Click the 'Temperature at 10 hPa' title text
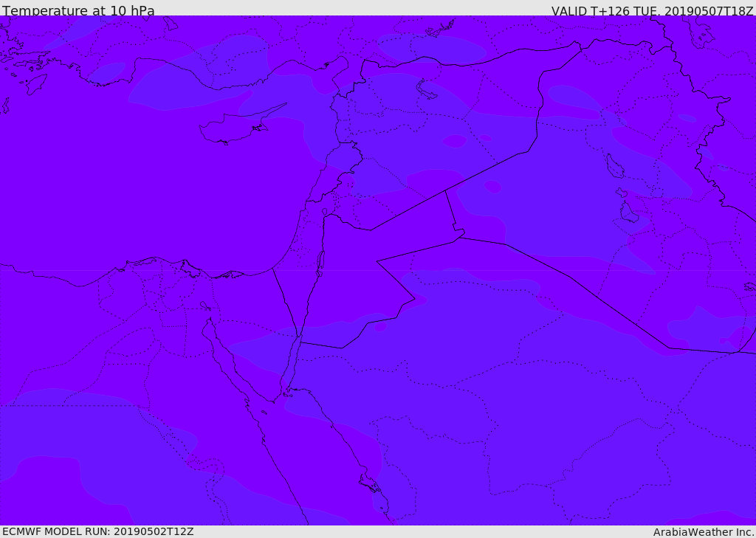The width and height of the screenshot is (756, 538). (x=78, y=10)
